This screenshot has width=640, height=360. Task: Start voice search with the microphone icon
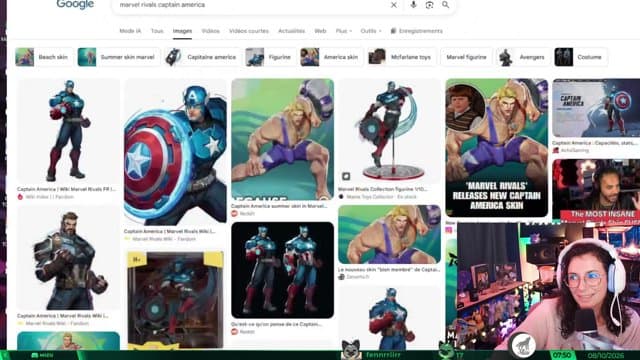click(413, 5)
